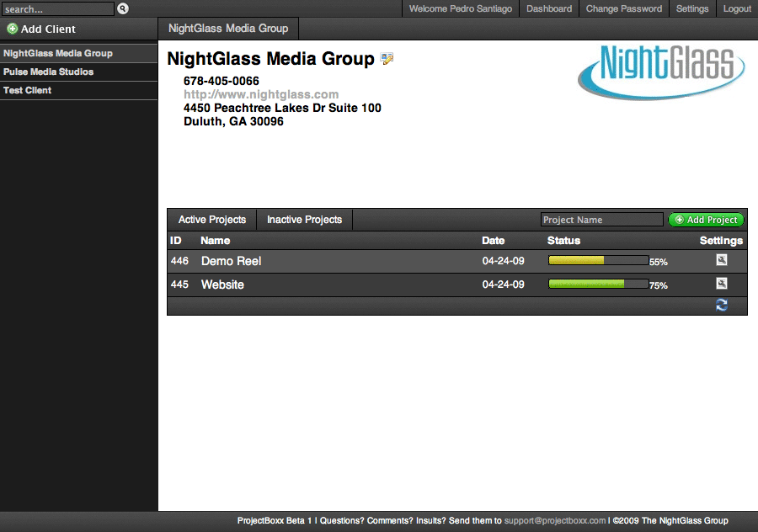Select the NightGlass Media Group header tab

pos(228,29)
